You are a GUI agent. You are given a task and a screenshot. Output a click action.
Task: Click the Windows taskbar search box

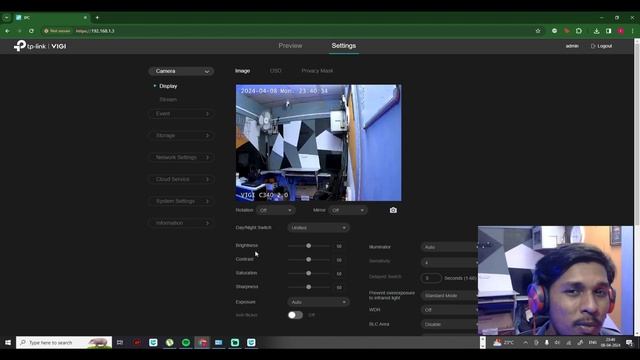click(x=64, y=342)
